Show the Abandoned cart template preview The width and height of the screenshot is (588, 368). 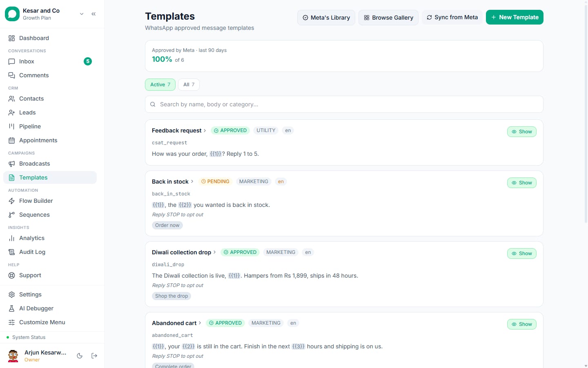pyautogui.click(x=521, y=324)
